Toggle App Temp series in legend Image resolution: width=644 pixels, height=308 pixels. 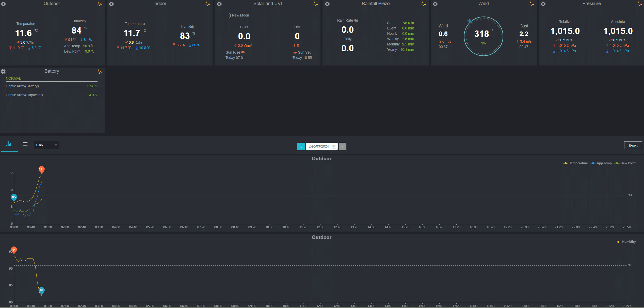click(601, 163)
